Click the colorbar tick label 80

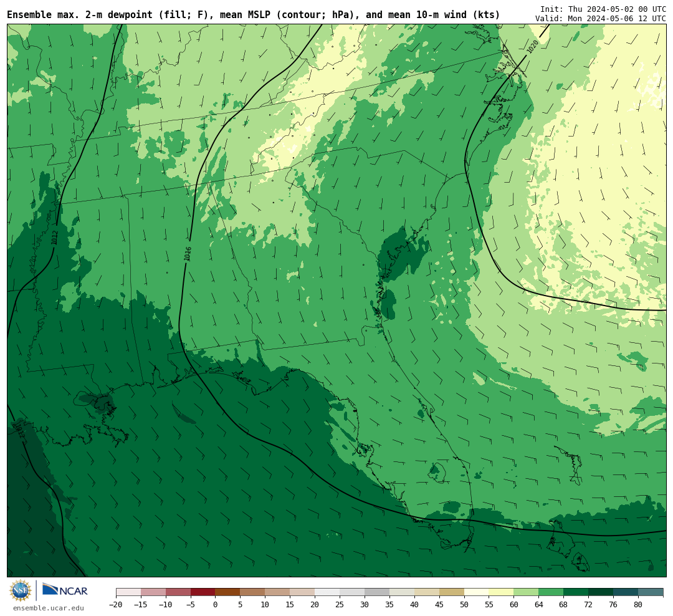pyautogui.click(x=639, y=604)
